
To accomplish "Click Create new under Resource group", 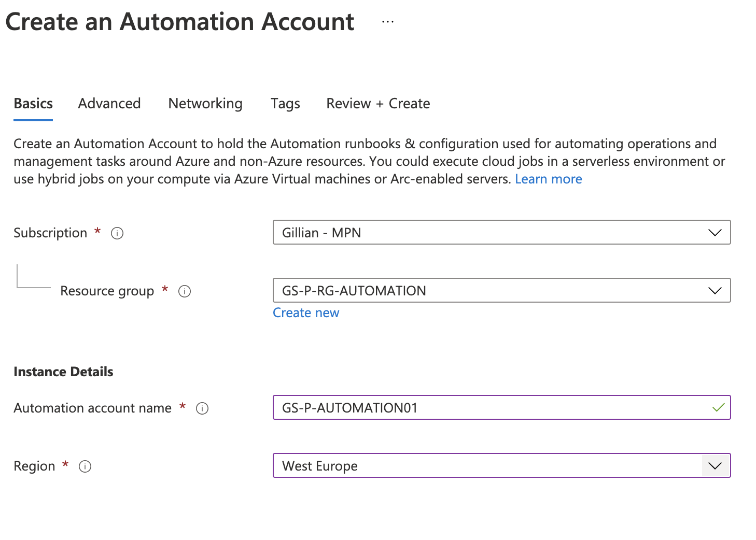I will 306,312.
